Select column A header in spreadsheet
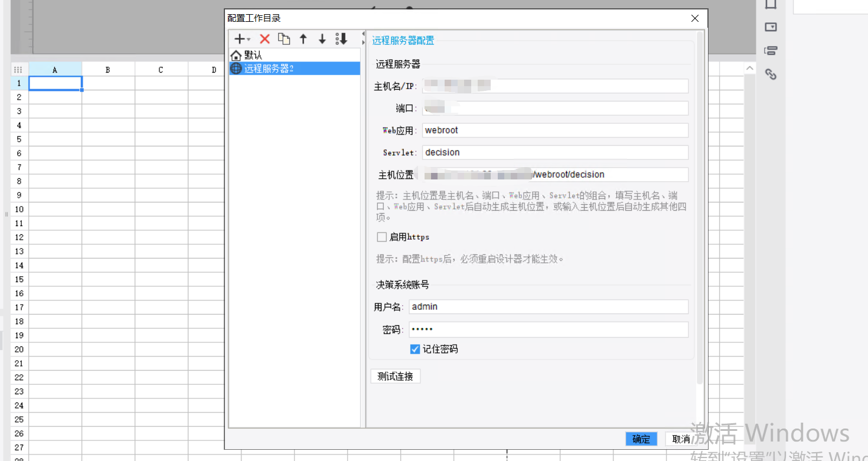 coord(56,69)
